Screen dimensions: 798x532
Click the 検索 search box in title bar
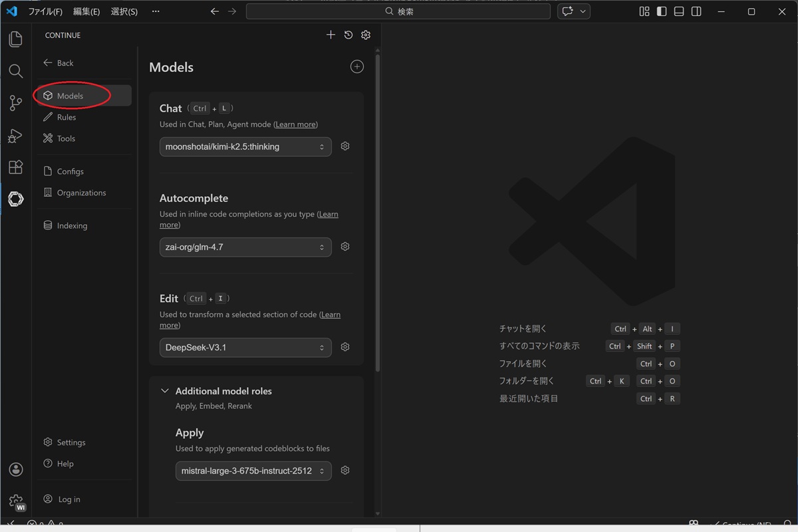tap(398, 12)
